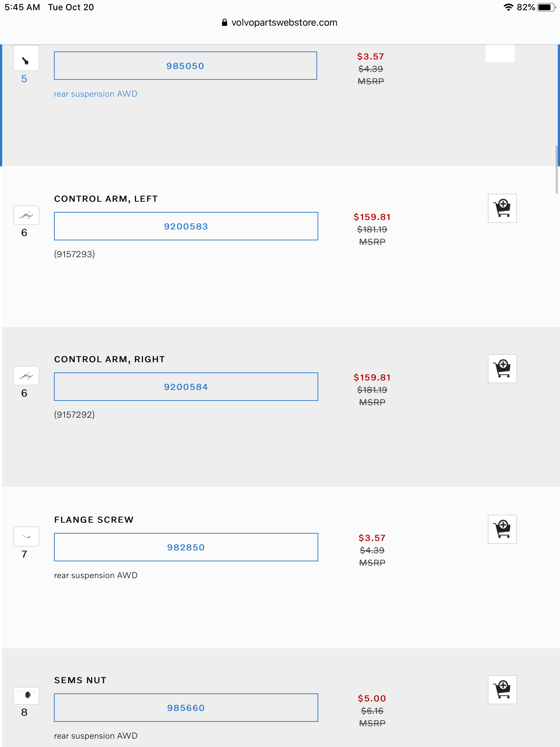This screenshot has height=747, width=560.
Task: Add Control Arm, Right to cart
Action: [502, 369]
